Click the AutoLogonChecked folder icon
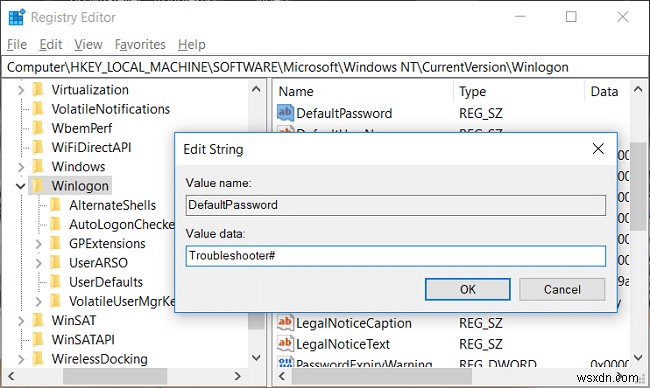 pyautogui.click(x=56, y=224)
